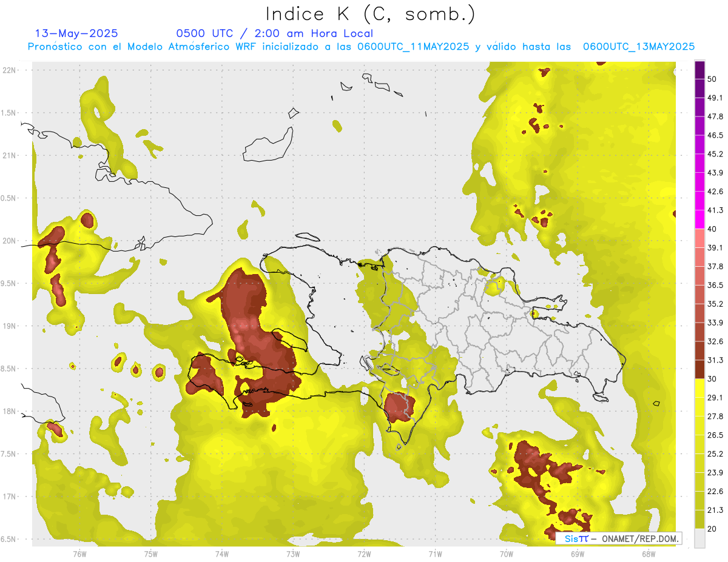Click the "74W" longitude label
Screen dimensions: 728x562
[x=222, y=554]
